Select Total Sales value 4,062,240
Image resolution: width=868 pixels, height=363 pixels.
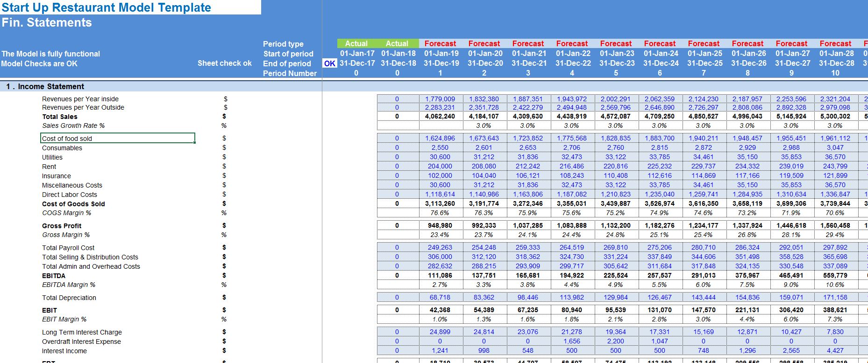440,116
